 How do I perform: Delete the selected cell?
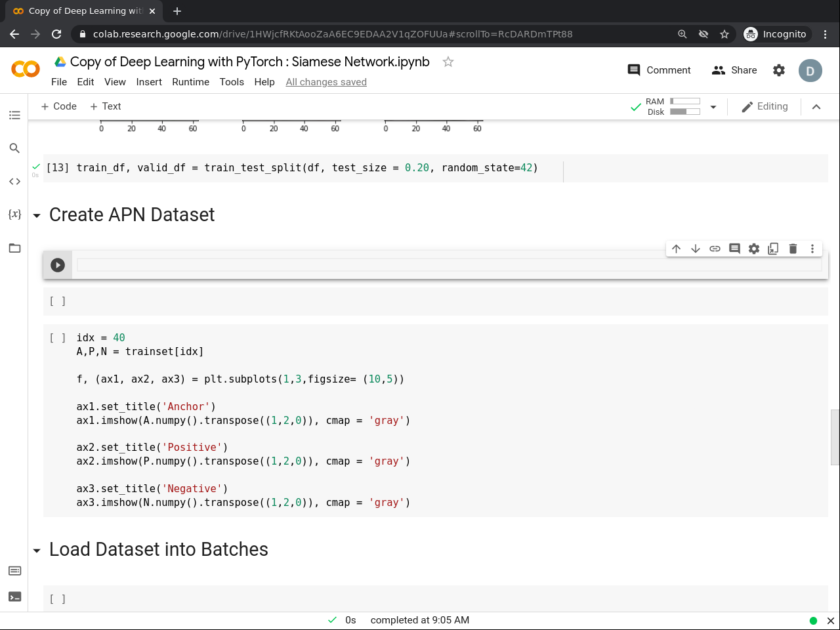pos(793,249)
